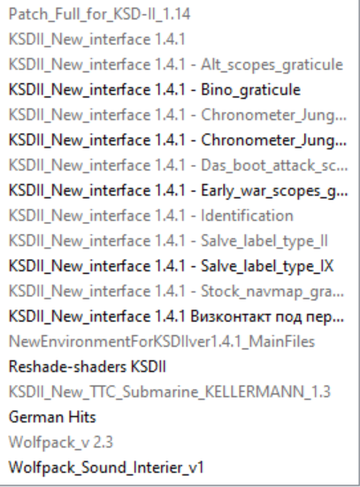Select the greyed-out Chronometer_Jung entry

point(178,115)
